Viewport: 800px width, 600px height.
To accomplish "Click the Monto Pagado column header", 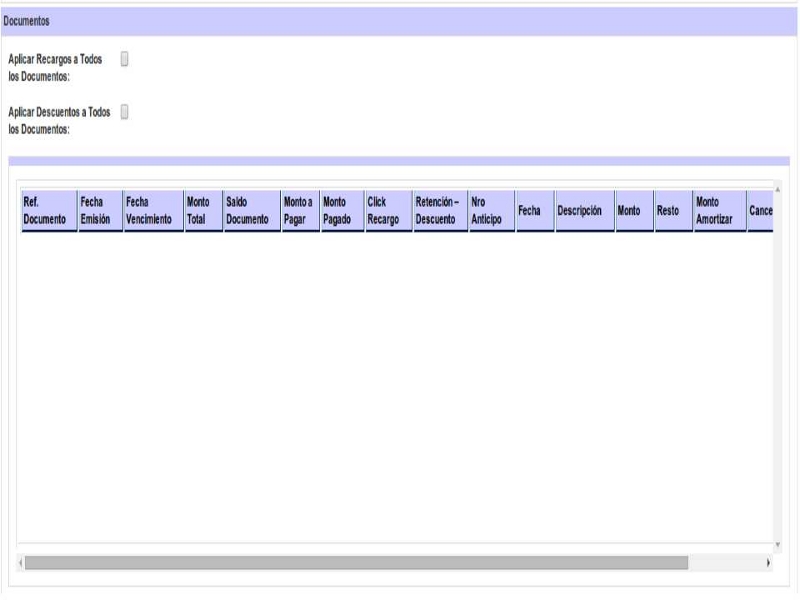I will pyautogui.click(x=340, y=211).
